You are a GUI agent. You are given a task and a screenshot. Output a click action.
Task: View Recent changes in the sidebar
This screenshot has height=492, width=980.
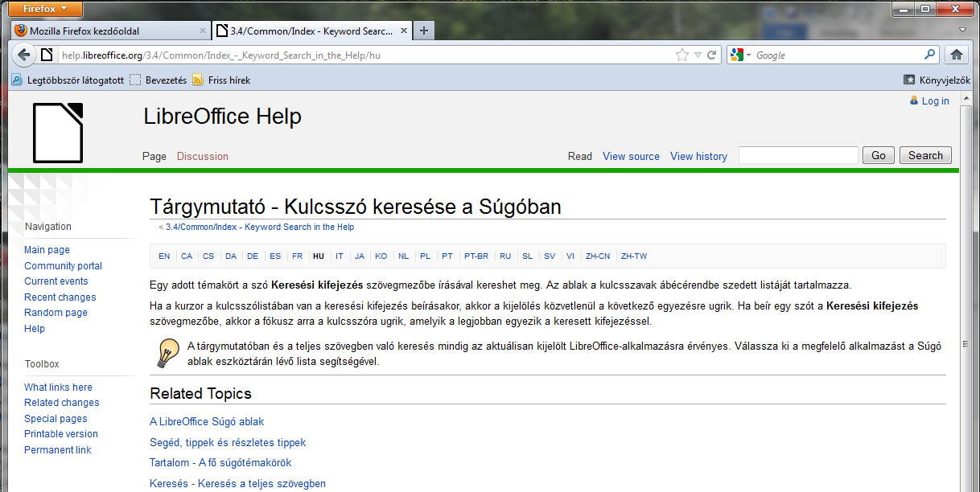pyautogui.click(x=60, y=297)
